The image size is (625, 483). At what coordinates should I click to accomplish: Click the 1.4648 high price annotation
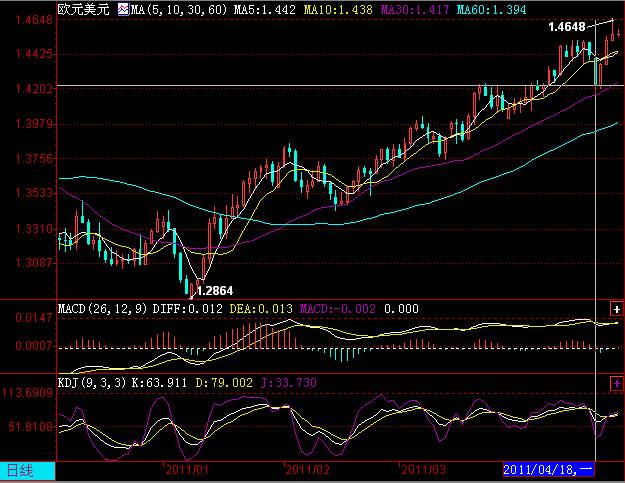point(567,27)
